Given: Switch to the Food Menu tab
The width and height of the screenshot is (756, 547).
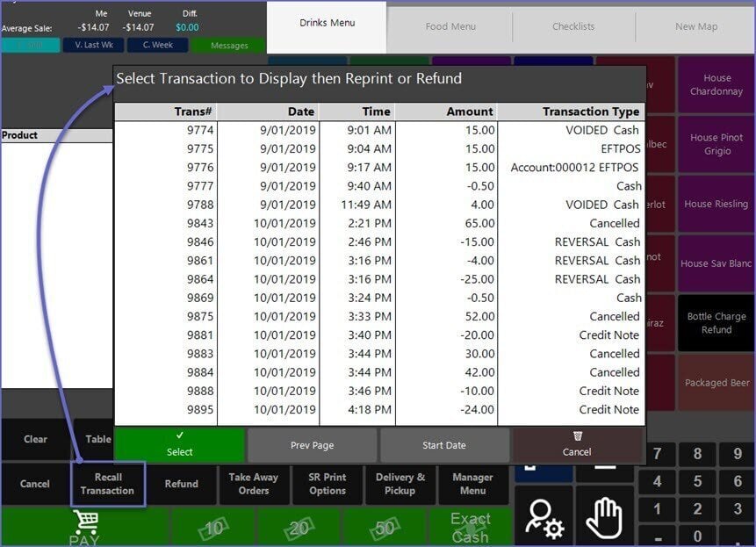Looking at the screenshot, I should (x=450, y=26).
